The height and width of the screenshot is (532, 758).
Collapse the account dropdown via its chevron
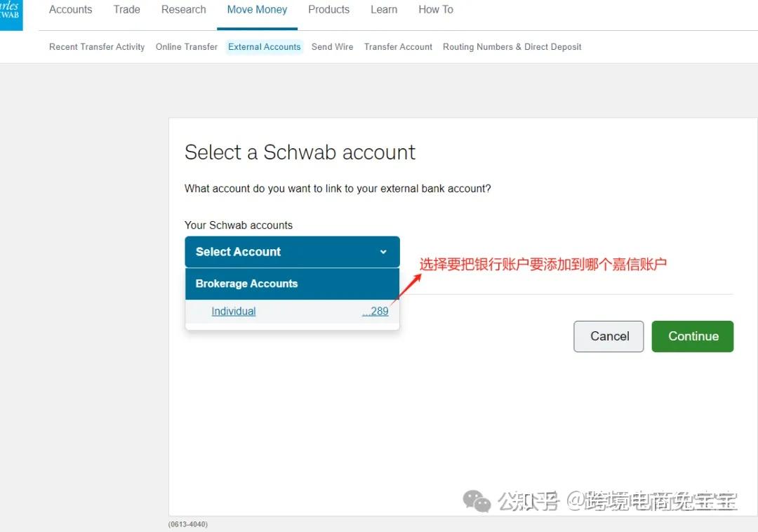pyautogui.click(x=383, y=251)
